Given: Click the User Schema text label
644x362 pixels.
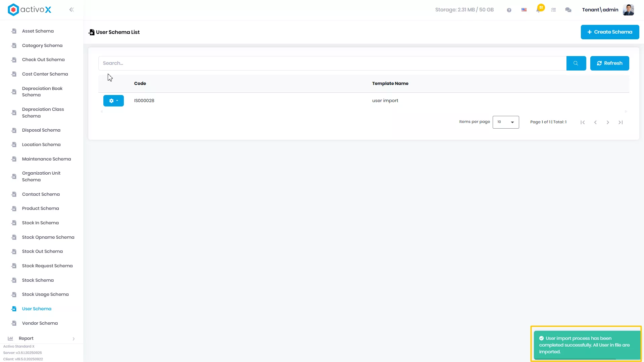Looking at the screenshot, I should [x=37, y=309].
